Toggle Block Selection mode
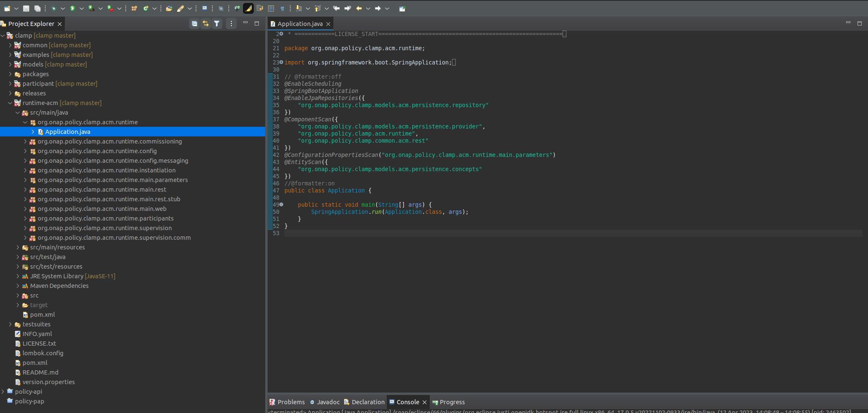 click(271, 8)
